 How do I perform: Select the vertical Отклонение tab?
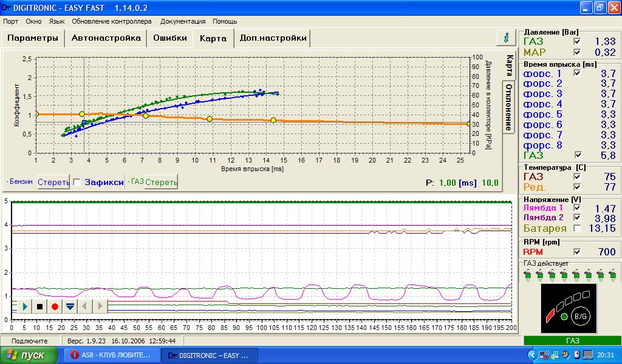(x=508, y=106)
